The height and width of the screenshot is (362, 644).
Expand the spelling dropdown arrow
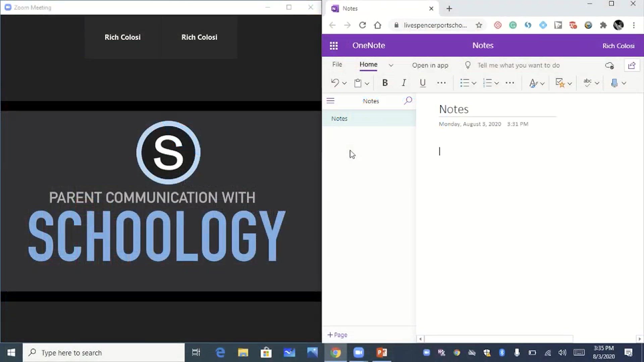point(597,83)
